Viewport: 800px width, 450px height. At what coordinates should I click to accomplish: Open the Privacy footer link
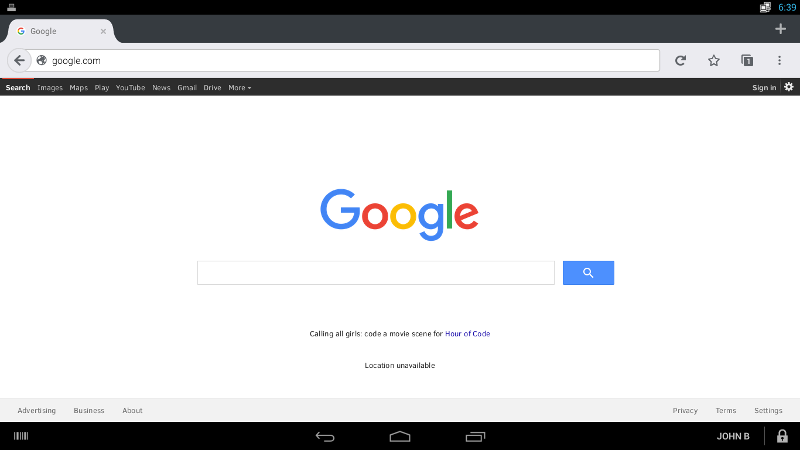click(685, 410)
